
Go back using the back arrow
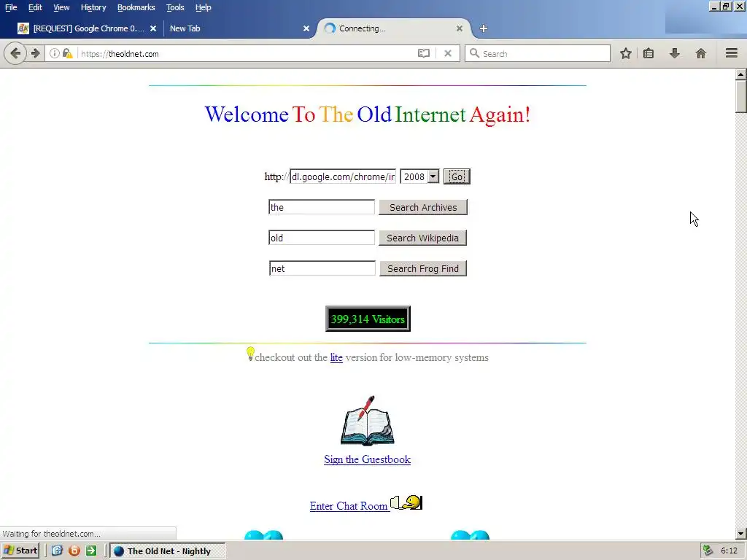coord(15,52)
